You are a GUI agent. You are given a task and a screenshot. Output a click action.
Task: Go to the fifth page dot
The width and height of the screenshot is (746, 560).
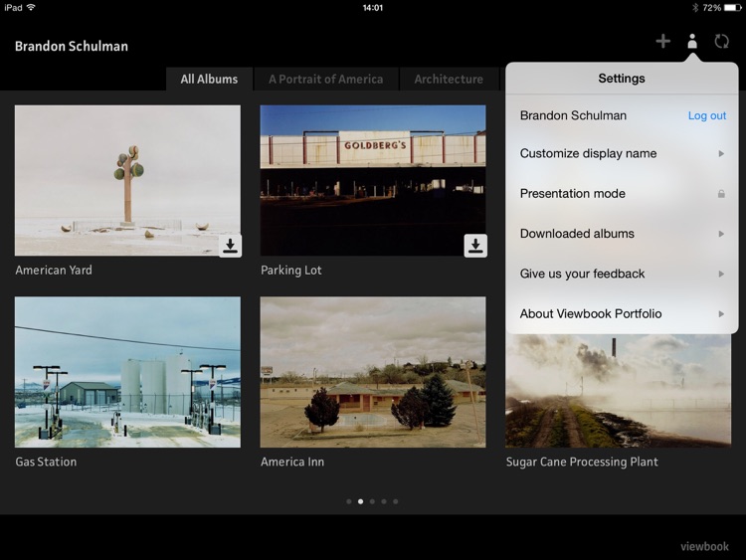(395, 501)
